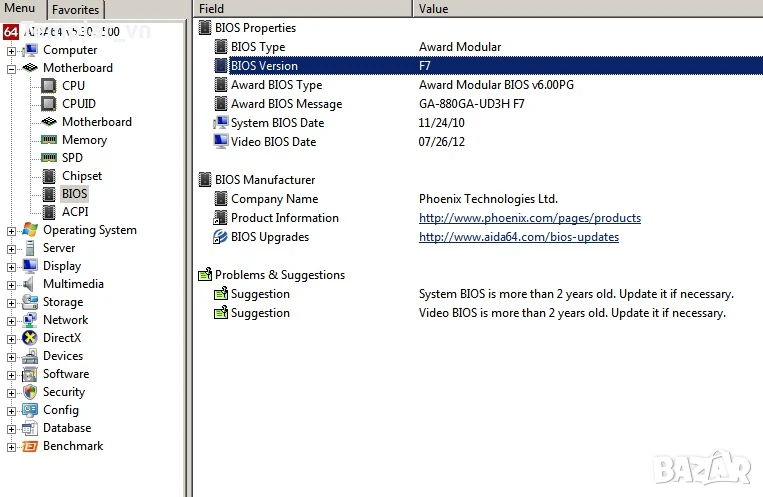Open the DirectX icon in sidebar

[x=30, y=338]
